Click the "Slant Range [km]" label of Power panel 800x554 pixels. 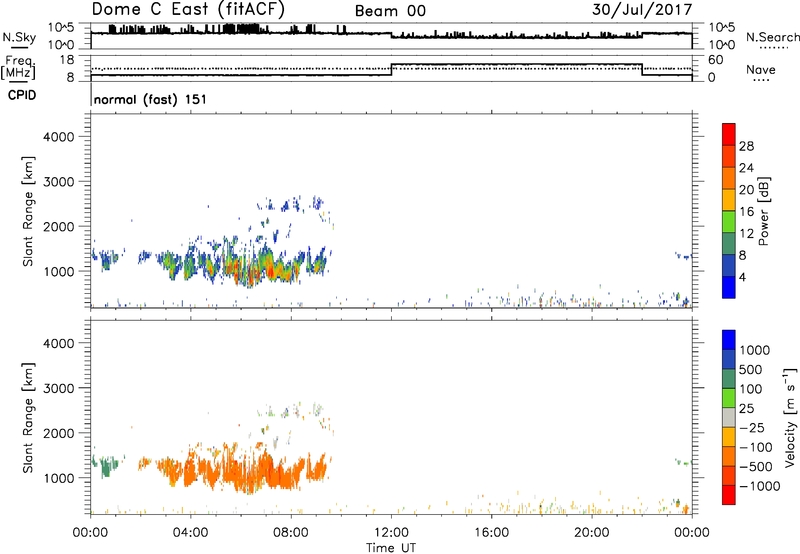(x=28, y=211)
